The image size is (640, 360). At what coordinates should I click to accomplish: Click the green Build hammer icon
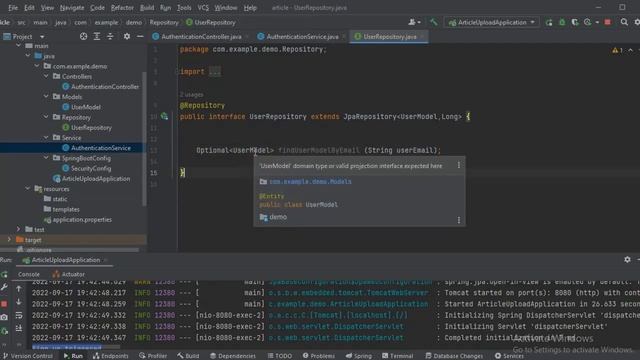point(433,22)
